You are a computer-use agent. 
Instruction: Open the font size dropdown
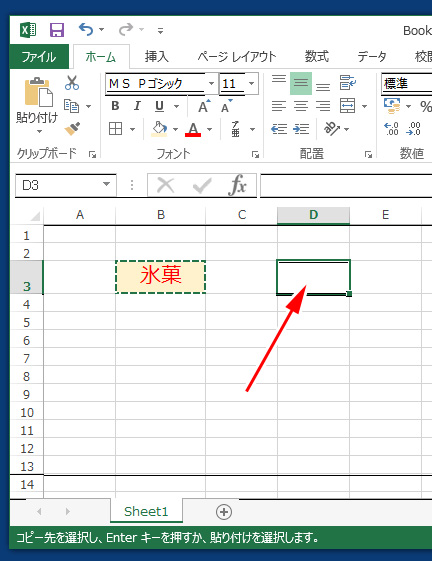(252, 84)
